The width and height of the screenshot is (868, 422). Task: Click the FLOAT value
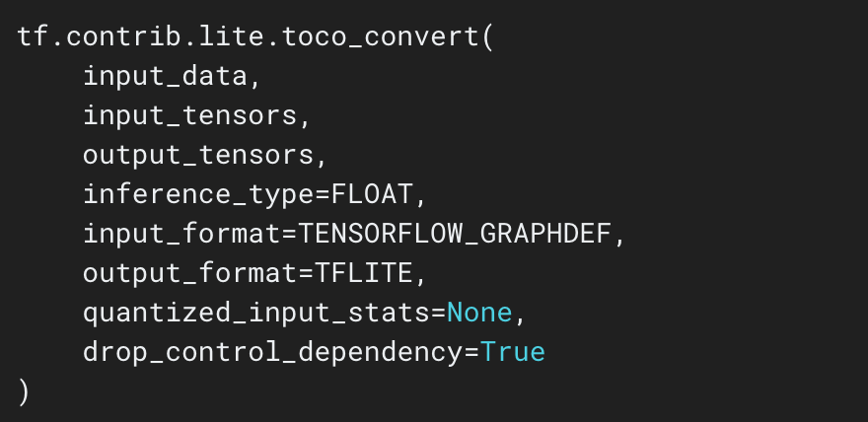373,195
